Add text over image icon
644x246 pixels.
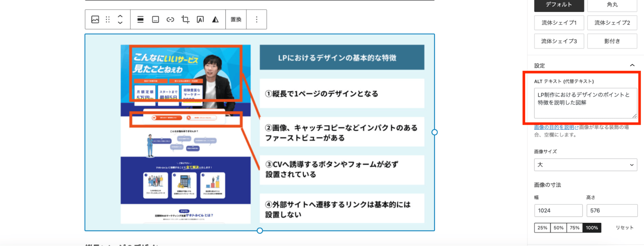pyautogui.click(x=200, y=19)
